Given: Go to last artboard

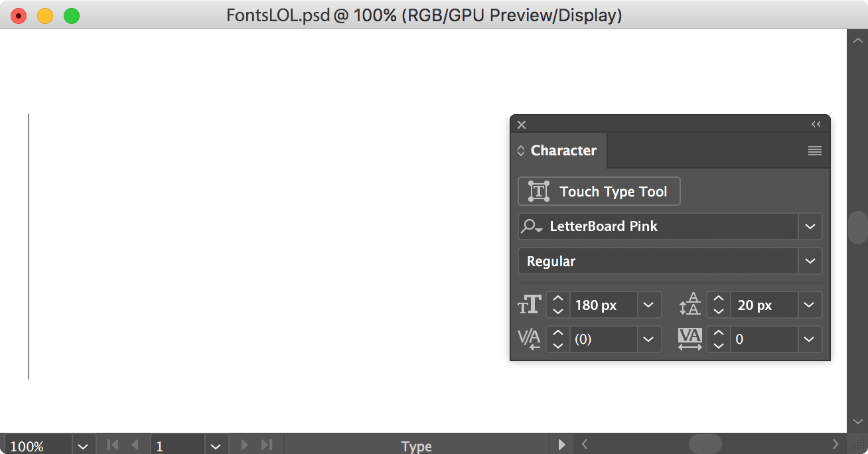Looking at the screenshot, I should point(267,445).
